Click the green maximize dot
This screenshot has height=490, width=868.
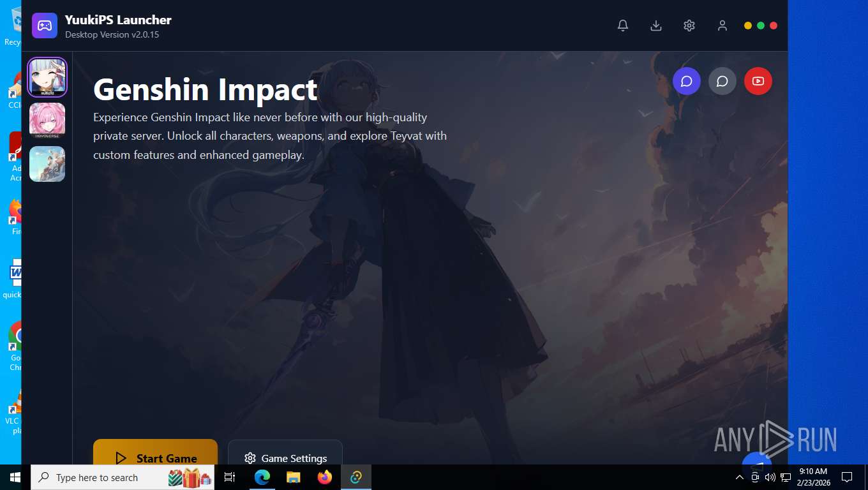pyautogui.click(x=761, y=26)
